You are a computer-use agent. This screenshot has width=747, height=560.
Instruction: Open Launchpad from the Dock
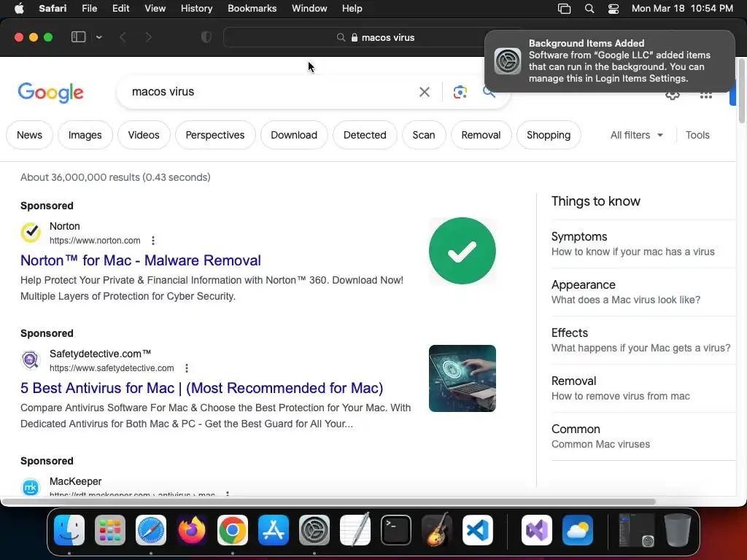(x=110, y=530)
